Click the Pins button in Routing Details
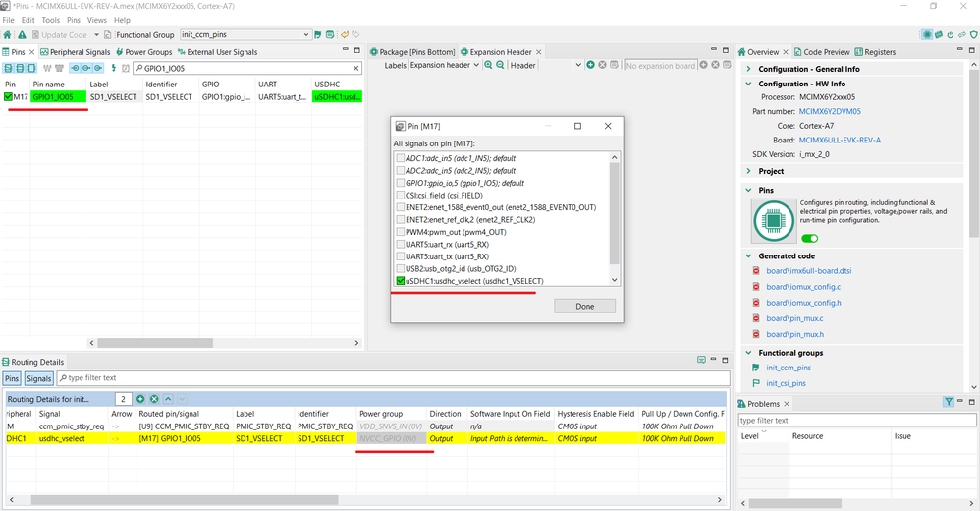The width and height of the screenshot is (980, 511). 12,378
